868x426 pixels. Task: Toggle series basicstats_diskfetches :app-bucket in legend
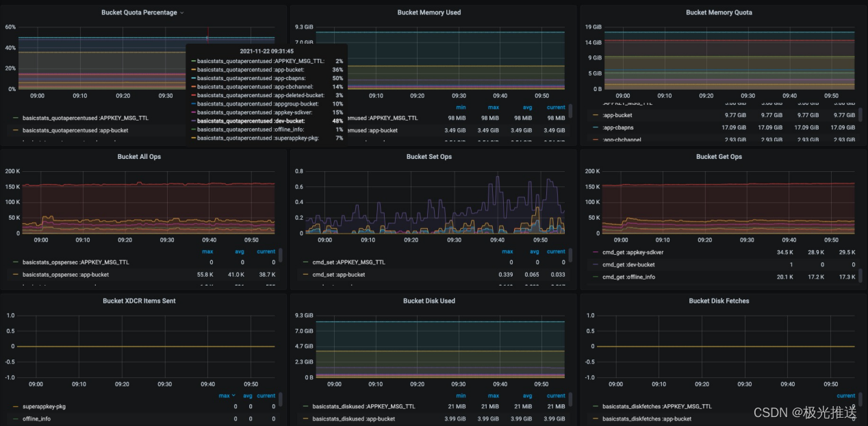[x=647, y=418]
